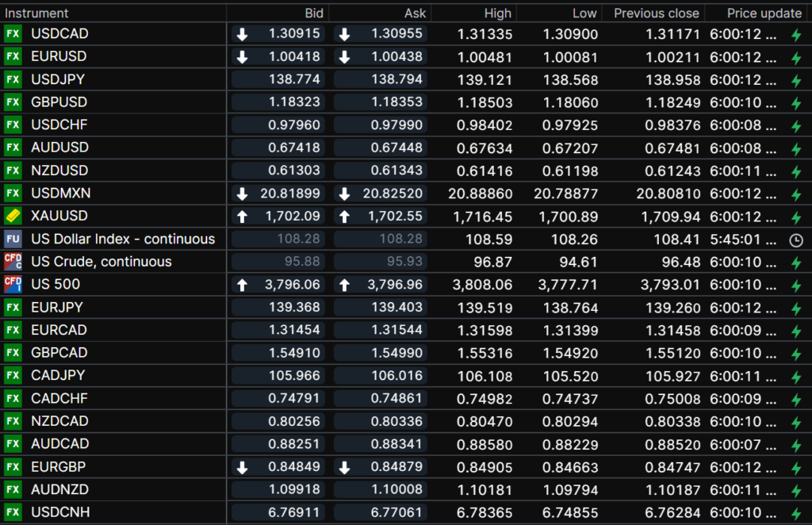Select the AUDNZD instrument name
The image size is (812, 525).
(x=59, y=489)
